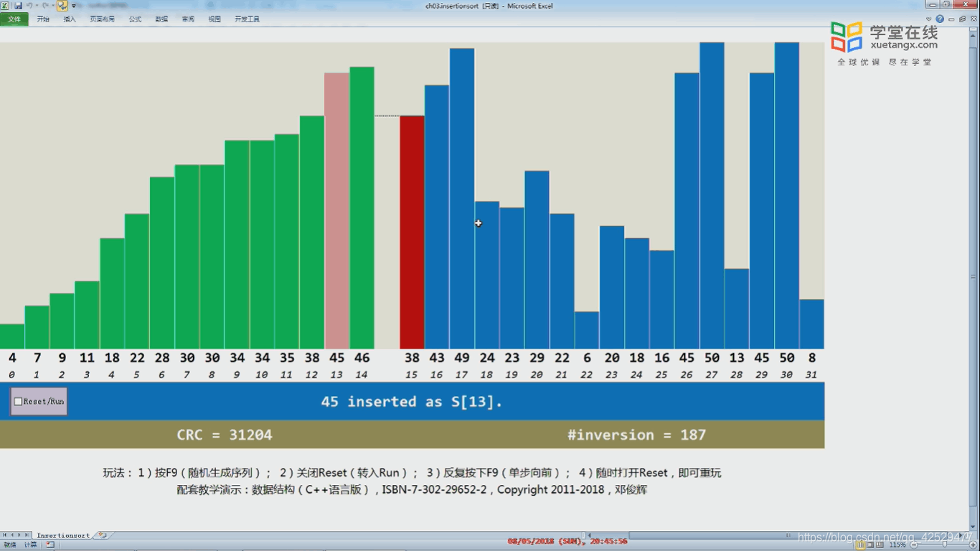Click the 计算 (Calculate) status bar indicator
This screenshot has height=551, width=980.
(31, 545)
